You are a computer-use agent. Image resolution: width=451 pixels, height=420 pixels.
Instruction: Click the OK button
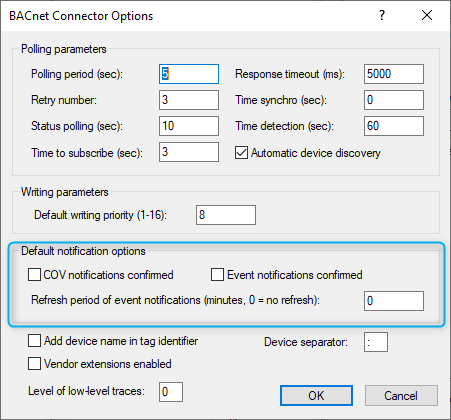click(x=316, y=396)
